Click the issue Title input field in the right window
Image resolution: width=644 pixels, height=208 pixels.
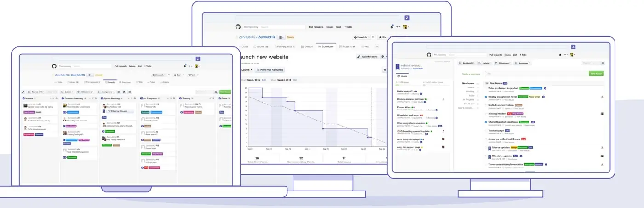click(537, 74)
